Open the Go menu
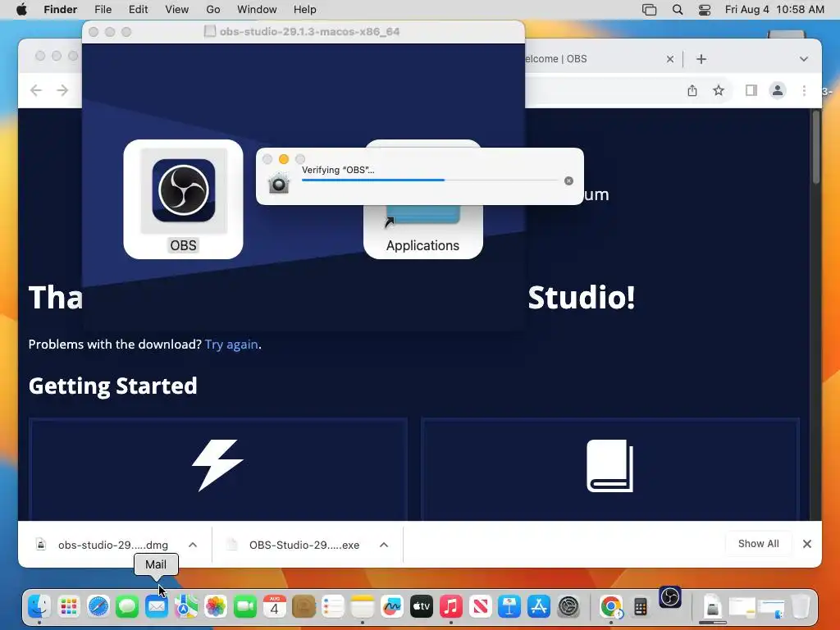The width and height of the screenshot is (840, 630). pyautogui.click(x=213, y=10)
